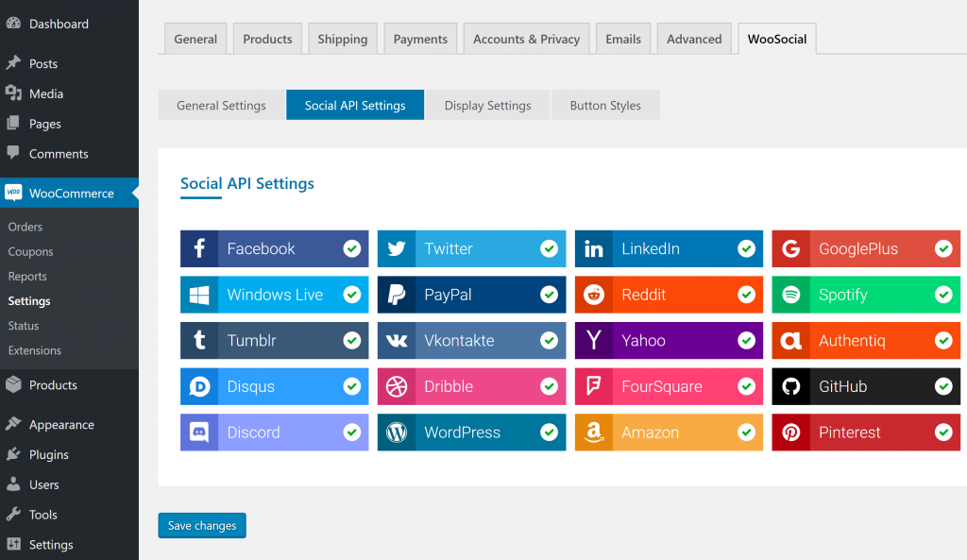Click the Reddit alien icon
The width and height of the screenshot is (967, 560).
pyautogui.click(x=594, y=295)
